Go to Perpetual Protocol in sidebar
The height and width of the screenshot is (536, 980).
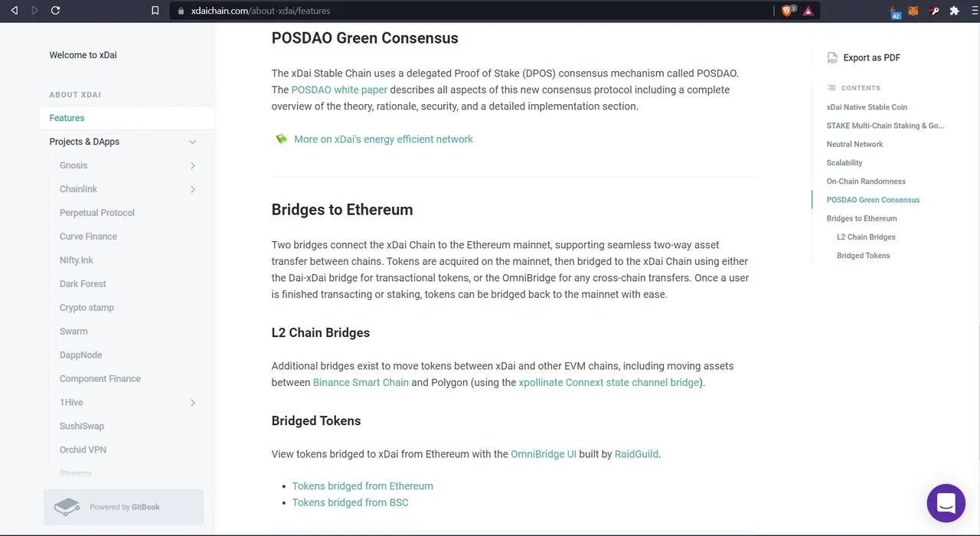tap(97, 213)
